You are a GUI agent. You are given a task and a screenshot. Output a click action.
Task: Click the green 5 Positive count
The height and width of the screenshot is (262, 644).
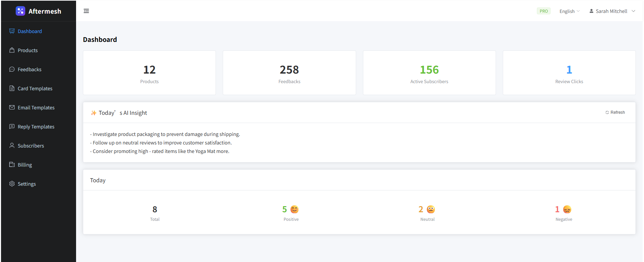point(284,209)
